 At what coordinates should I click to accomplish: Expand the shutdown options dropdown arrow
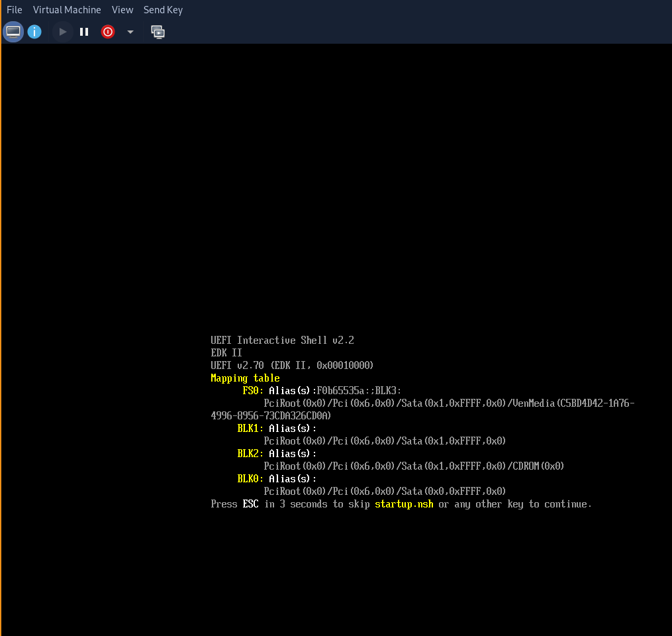click(130, 32)
